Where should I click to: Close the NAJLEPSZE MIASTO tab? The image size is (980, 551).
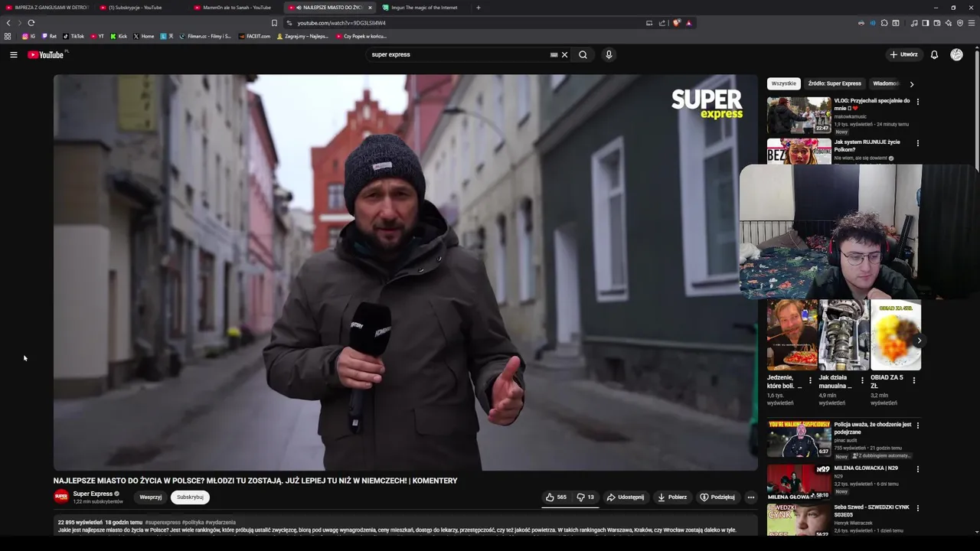370,8
